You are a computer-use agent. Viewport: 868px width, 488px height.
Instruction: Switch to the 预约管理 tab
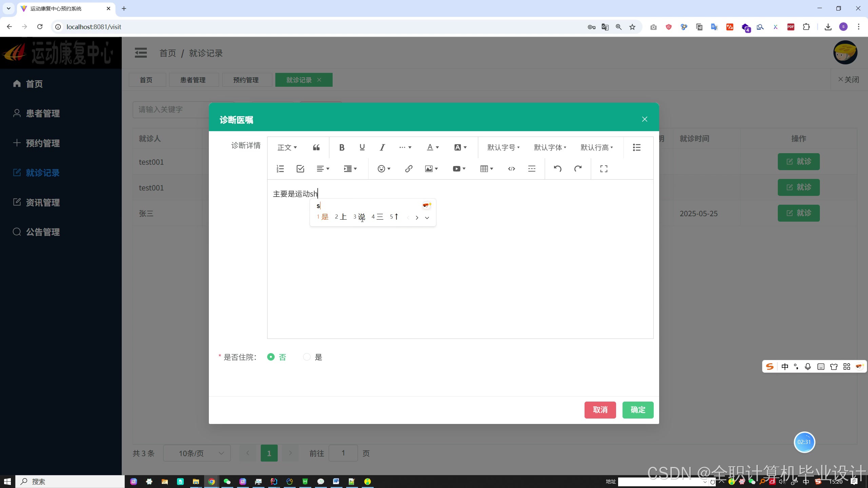click(x=246, y=80)
